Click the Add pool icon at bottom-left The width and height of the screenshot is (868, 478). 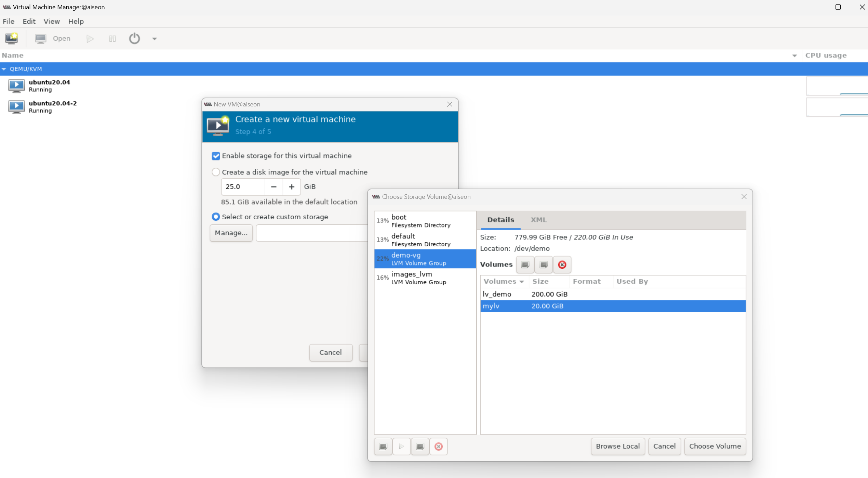(x=383, y=446)
